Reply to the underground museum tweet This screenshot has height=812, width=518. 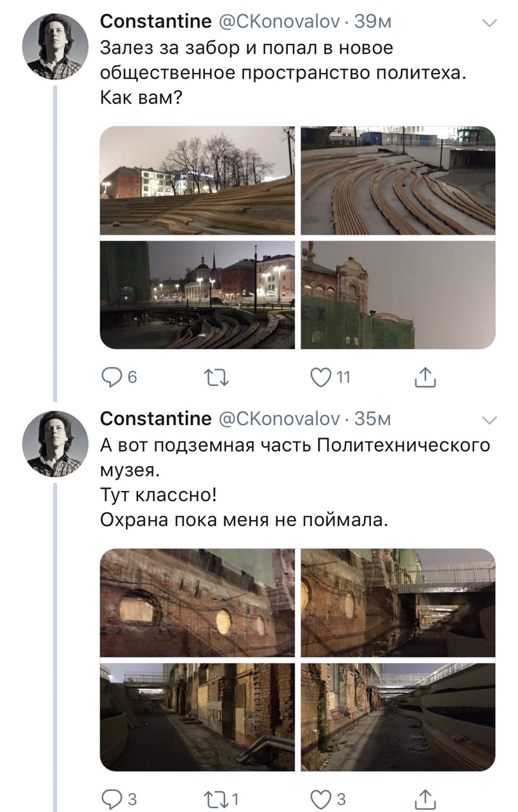coord(112,799)
